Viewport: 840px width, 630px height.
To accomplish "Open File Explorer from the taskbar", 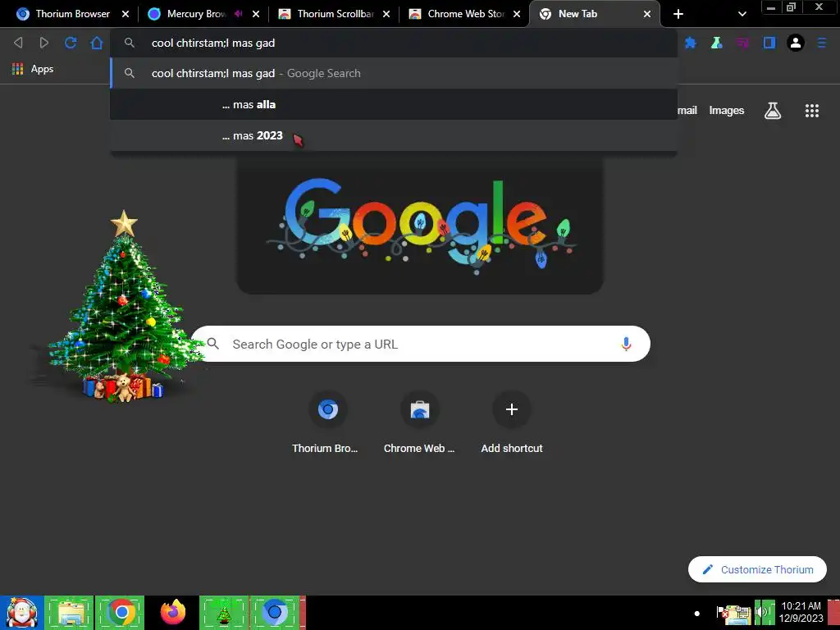I will 69,612.
